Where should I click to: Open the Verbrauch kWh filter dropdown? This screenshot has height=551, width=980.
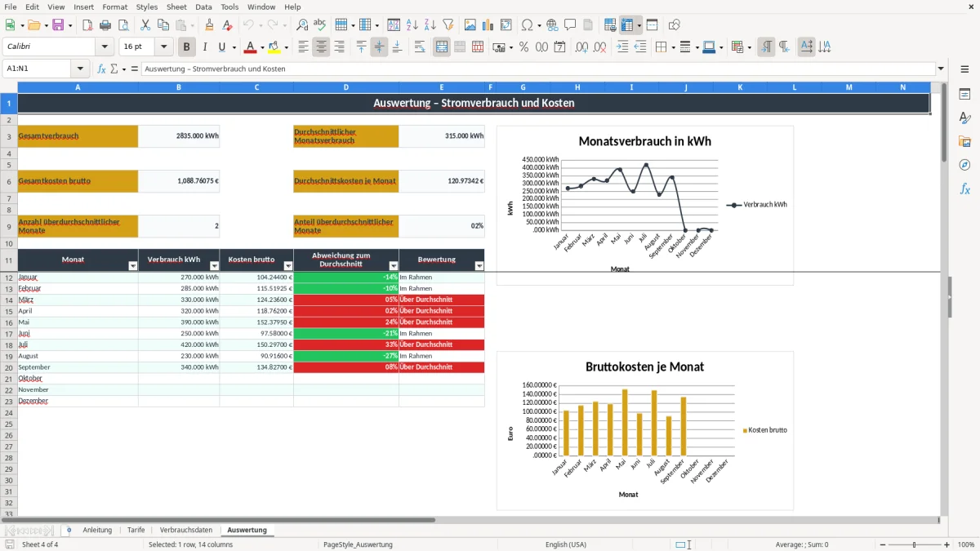coord(215,266)
